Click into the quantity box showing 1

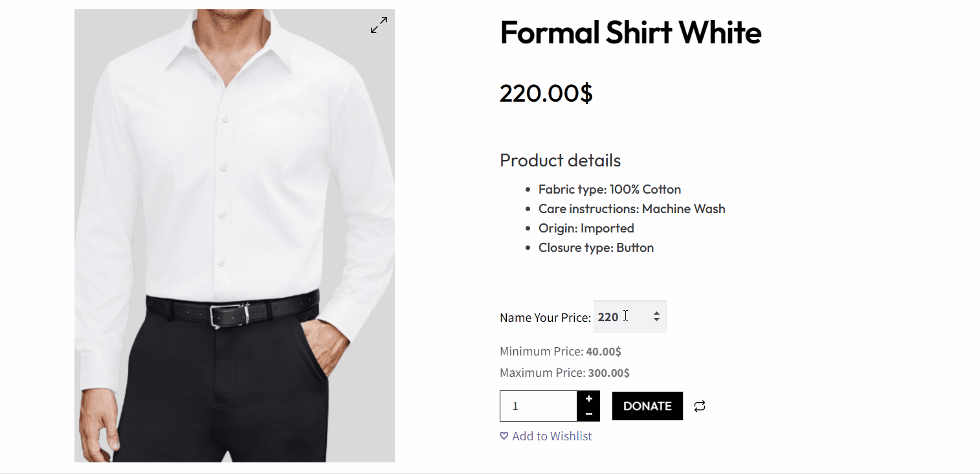[x=539, y=406]
